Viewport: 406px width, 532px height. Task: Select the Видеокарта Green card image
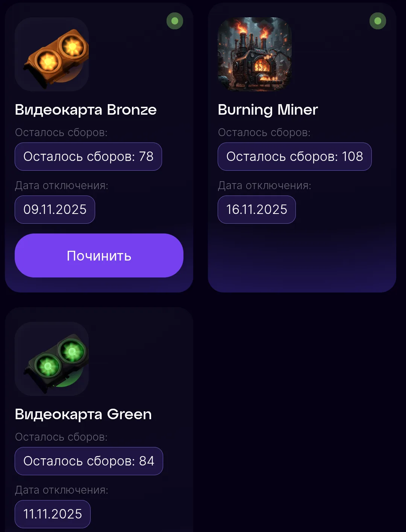tap(52, 359)
